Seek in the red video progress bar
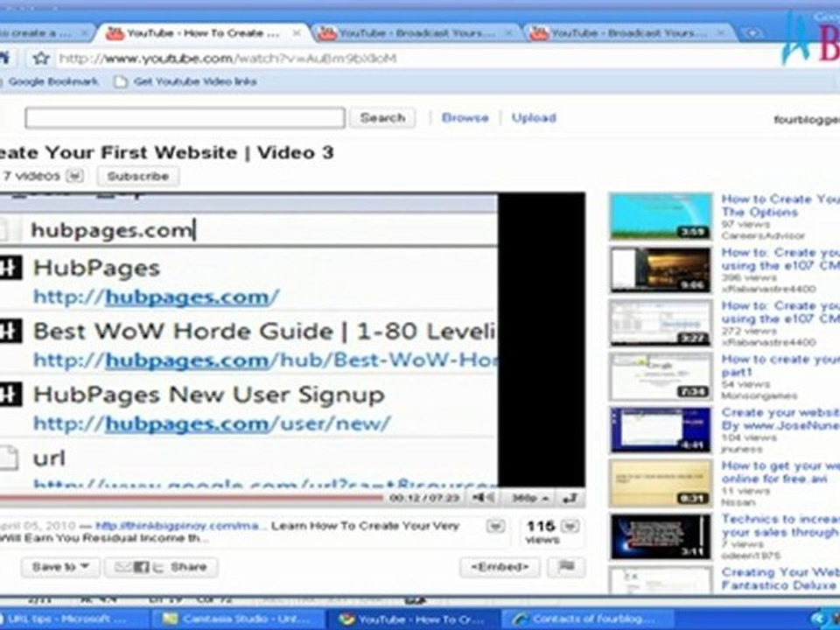Image resolution: width=840 pixels, height=630 pixels. (192, 499)
